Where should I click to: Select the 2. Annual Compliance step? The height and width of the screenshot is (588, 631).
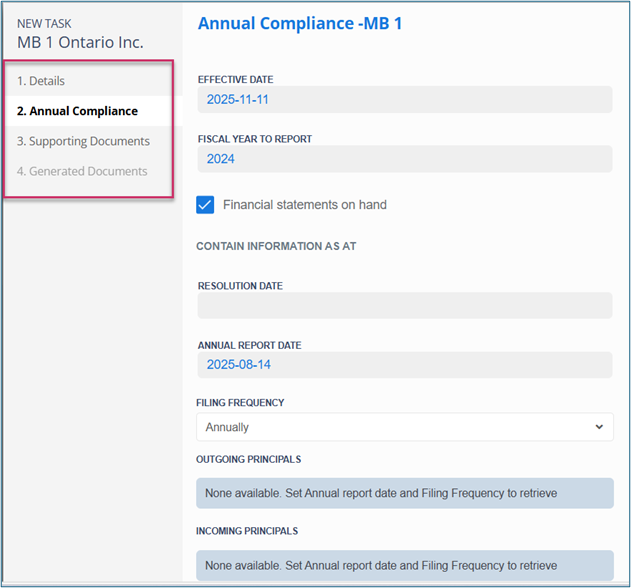(x=77, y=111)
